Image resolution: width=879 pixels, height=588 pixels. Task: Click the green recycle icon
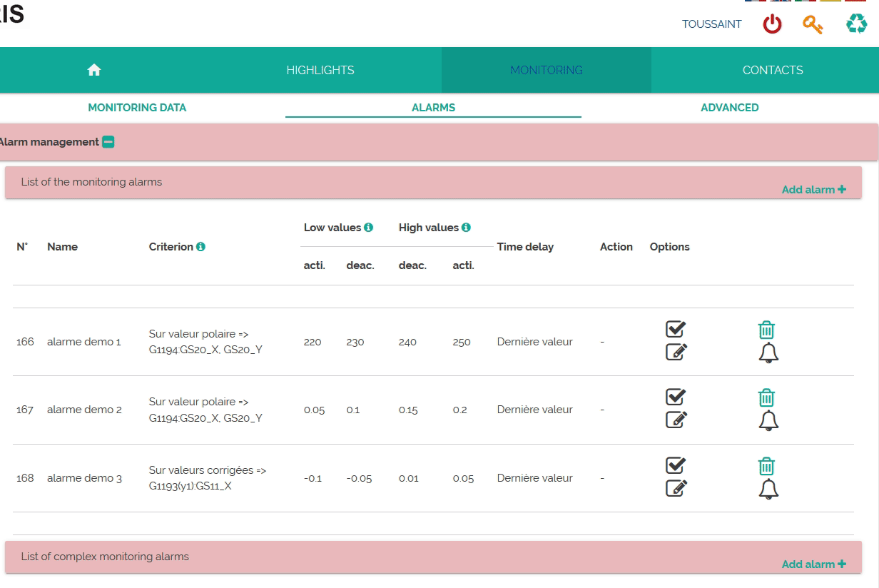click(x=856, y=24)
